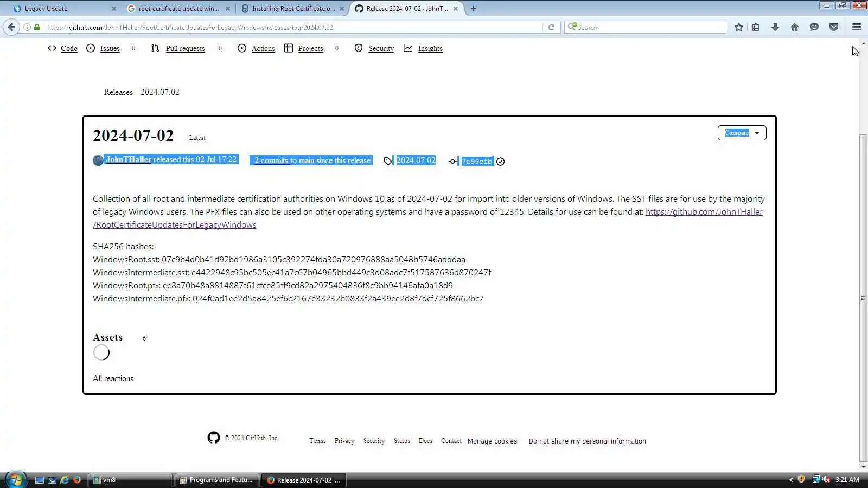868x488 pixels.
Task: Switch to the Legacy Update tab
Action: pos(64,9)
